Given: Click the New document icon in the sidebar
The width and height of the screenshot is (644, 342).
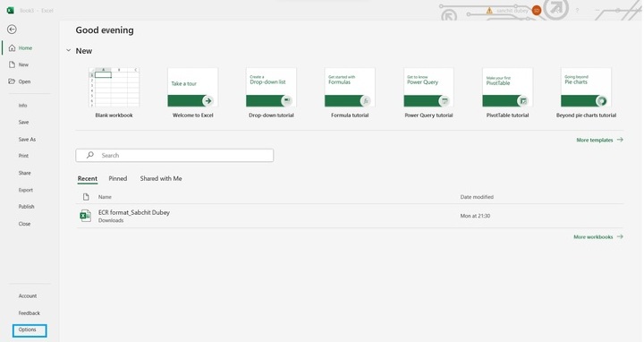Looking at the screenshot, I should pyautogui.click(x=12, y=65).
